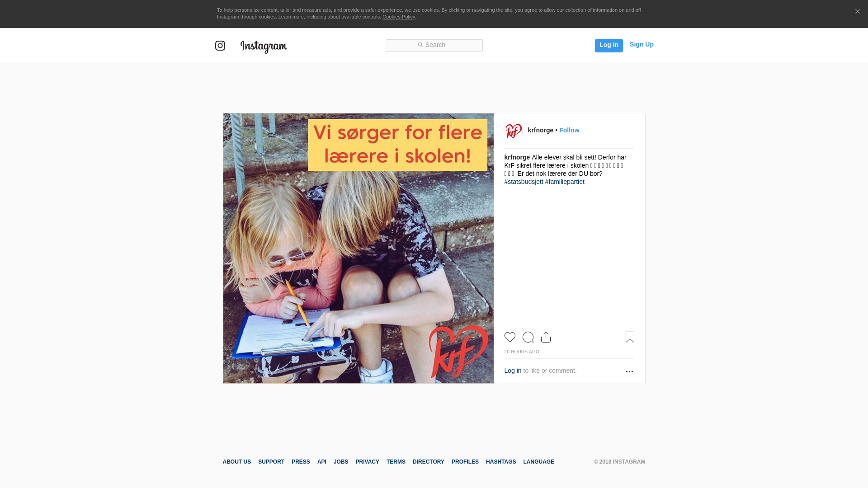
Task: Open the LANGUAGE selector in footer
Action: 538,462
